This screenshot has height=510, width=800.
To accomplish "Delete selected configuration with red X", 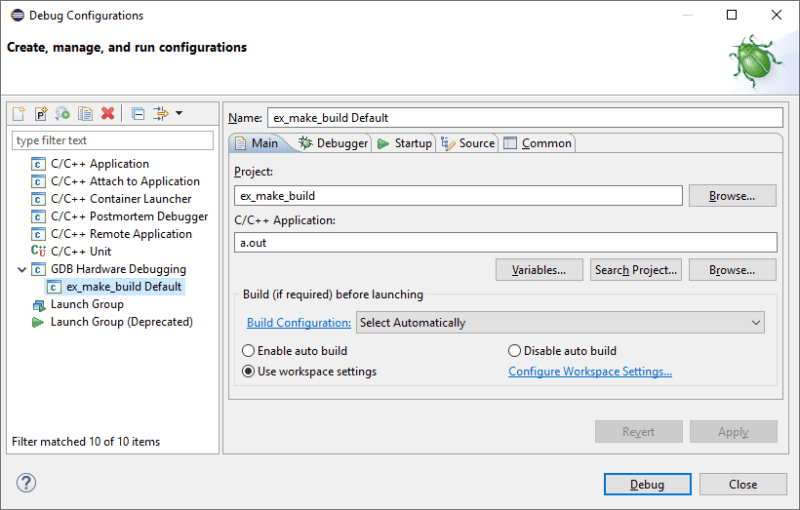I will pyautogui.click(x=107, y=114).
